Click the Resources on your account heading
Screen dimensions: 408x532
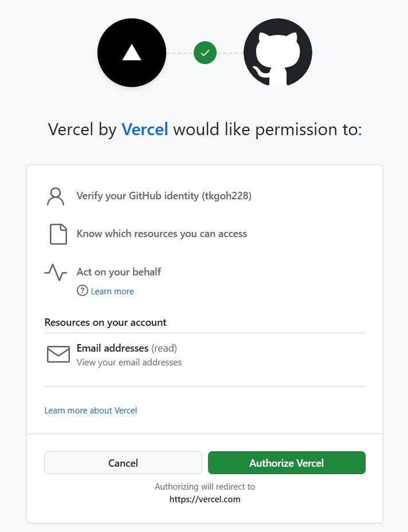pyautogui.click(x=105, y=322)
